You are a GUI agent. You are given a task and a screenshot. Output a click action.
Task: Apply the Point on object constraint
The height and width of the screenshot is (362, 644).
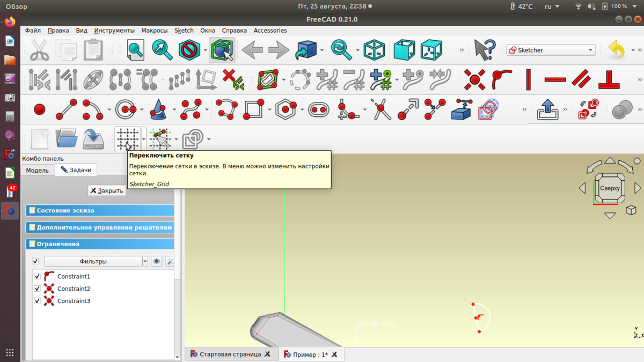click(x=501, y=80)
